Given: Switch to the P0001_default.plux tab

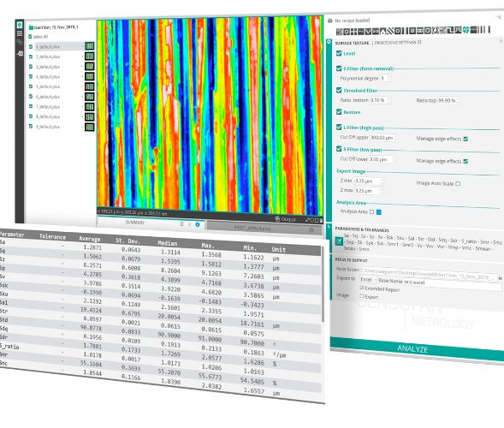Looking at the screenshot, I should point(252,228).
